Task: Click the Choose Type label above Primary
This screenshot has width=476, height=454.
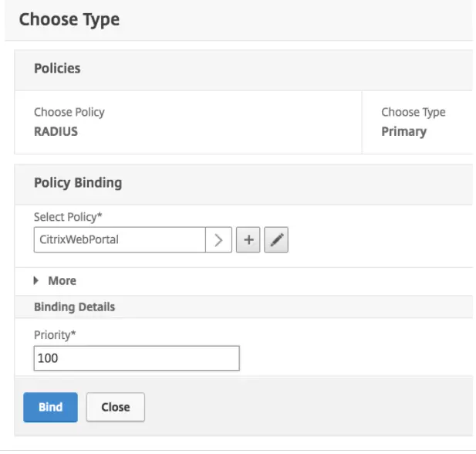Action: pyautogui.click(x=414, y=113)
